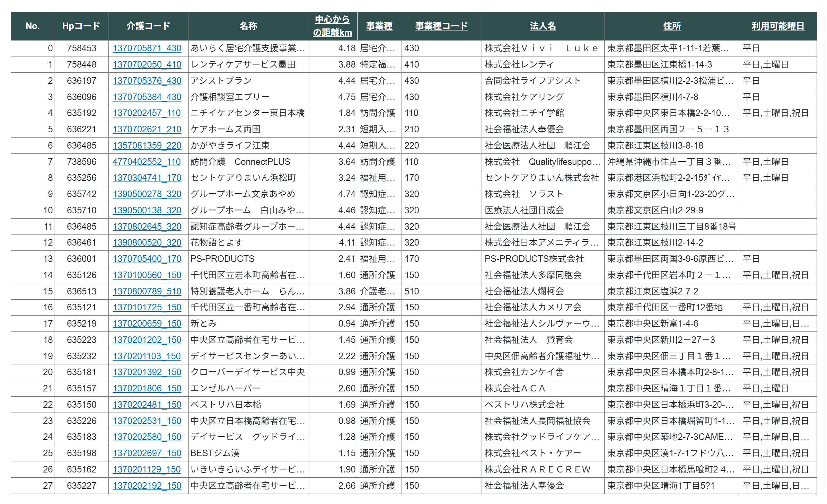Select address cell 東京都江東区塩浜2-7-2
This screenshot has height=504, width=827.
point(672,291)
